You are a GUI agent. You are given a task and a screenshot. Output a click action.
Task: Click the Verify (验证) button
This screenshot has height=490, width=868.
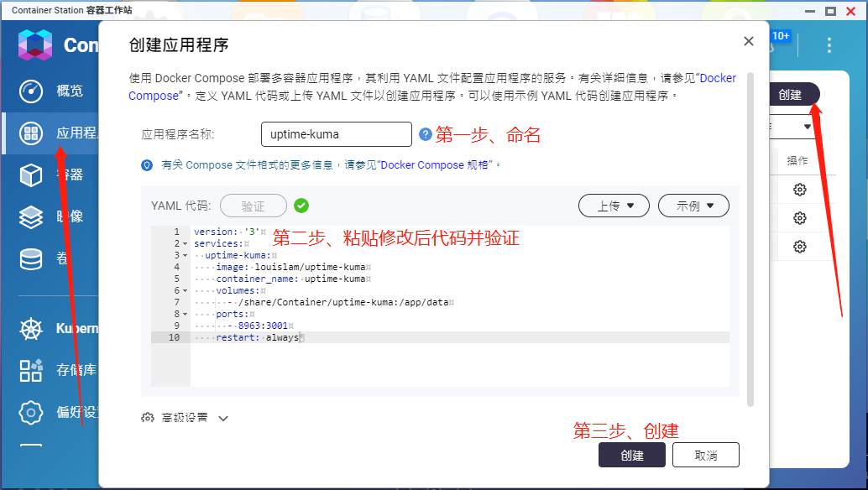coord(254,206)
